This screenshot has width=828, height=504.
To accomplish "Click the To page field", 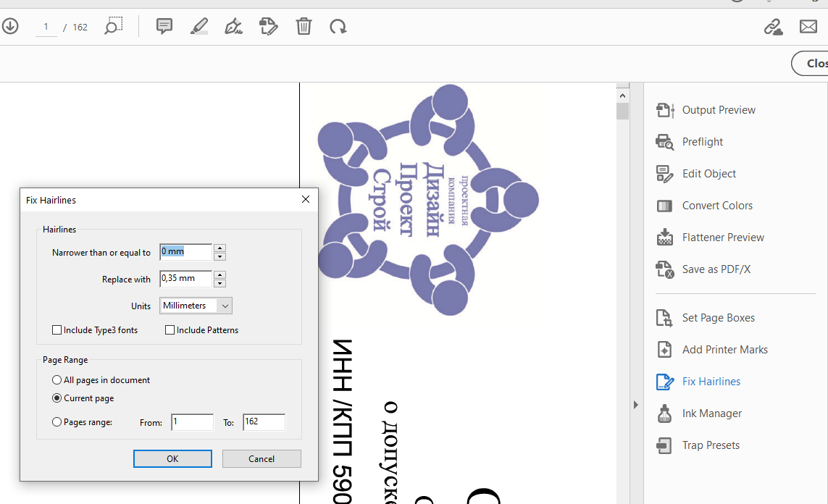I will click(x=264, y=422).
